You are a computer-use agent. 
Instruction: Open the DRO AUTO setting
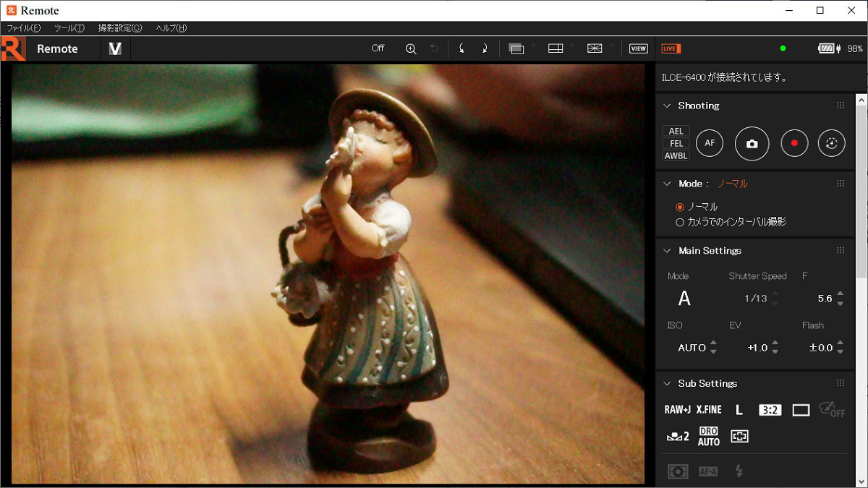point(709,437)
